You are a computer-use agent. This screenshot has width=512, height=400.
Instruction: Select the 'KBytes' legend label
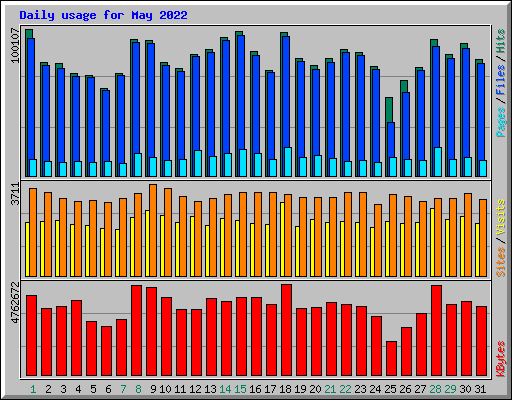(x=501, y=359)
